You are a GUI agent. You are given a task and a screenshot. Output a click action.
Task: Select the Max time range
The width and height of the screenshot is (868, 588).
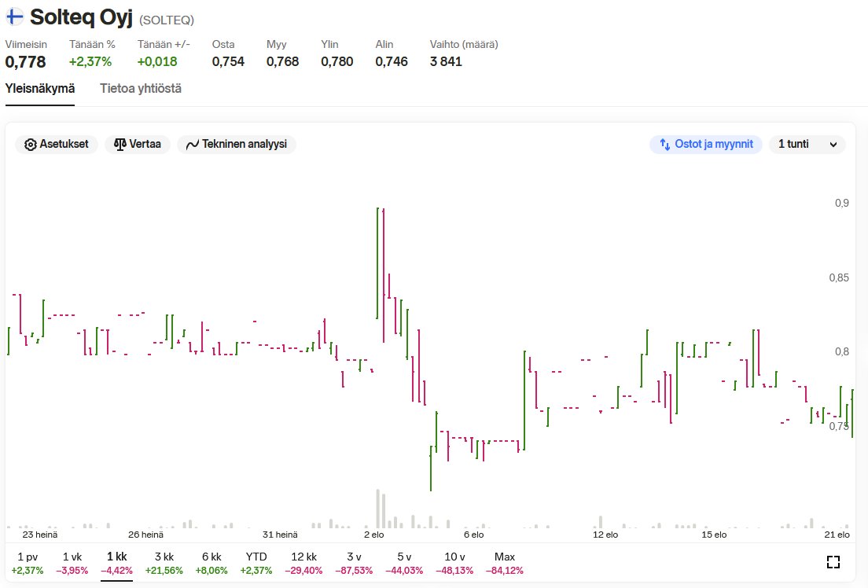pyautogui.click(x=504, y=563)
